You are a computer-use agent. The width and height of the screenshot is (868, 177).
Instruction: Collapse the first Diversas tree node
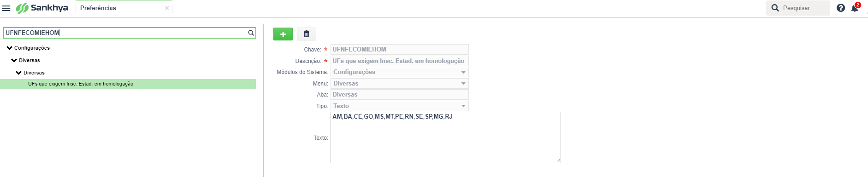(14, 60)
